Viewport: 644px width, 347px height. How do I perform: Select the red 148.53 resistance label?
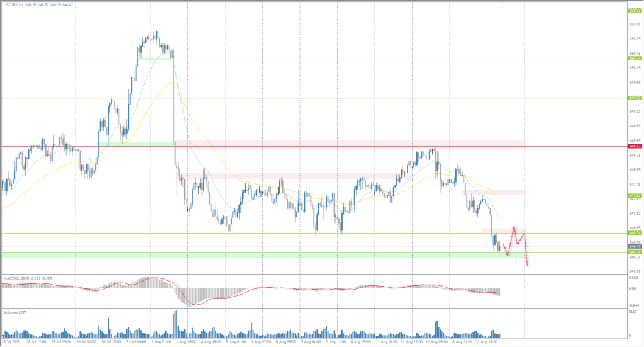pyautogui.click(x=634, y=146)
